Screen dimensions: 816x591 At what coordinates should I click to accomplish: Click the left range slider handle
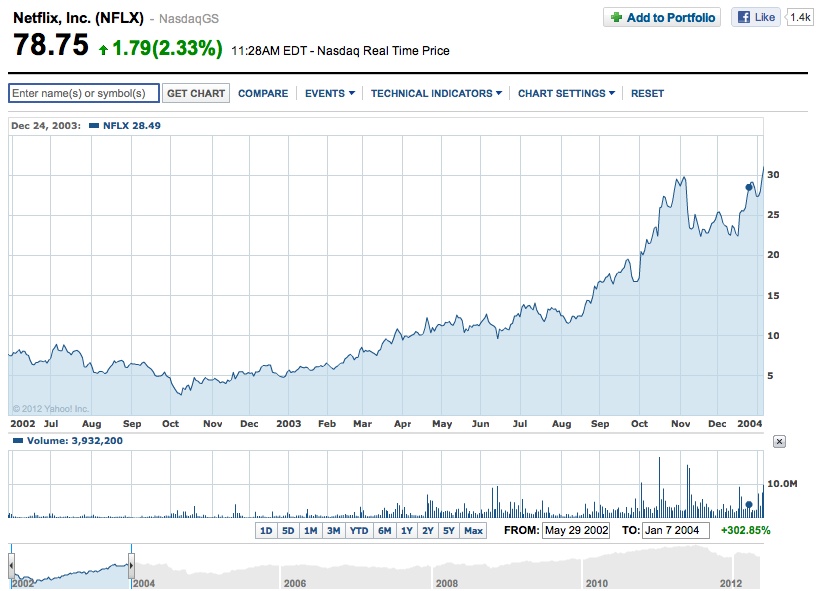point(11,564)
